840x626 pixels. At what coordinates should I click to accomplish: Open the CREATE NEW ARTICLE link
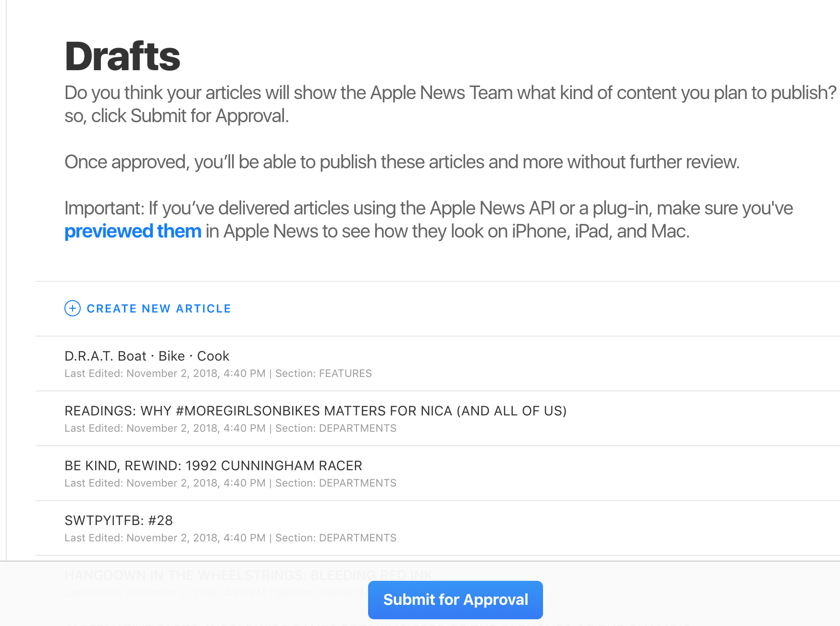point(159,309)
